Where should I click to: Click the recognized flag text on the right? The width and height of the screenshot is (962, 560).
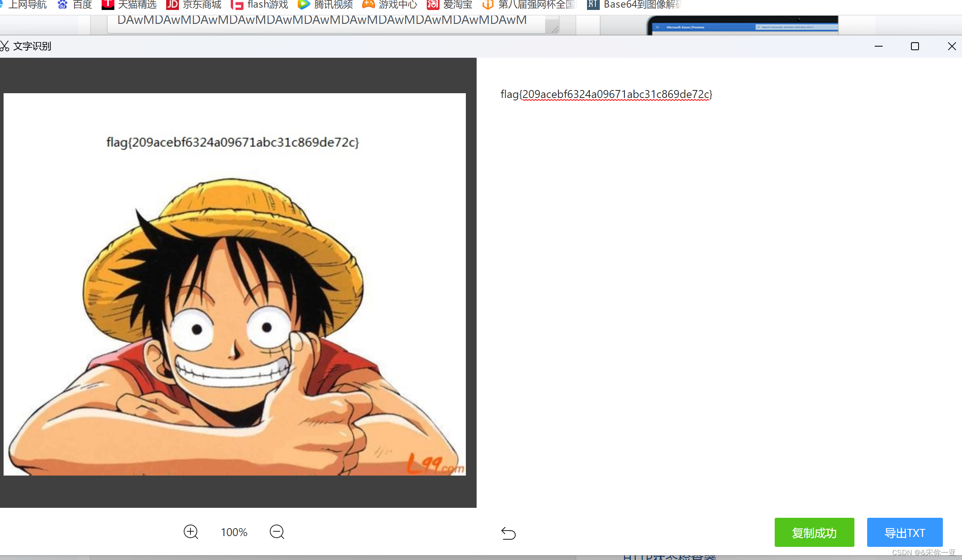click(606, 94)
